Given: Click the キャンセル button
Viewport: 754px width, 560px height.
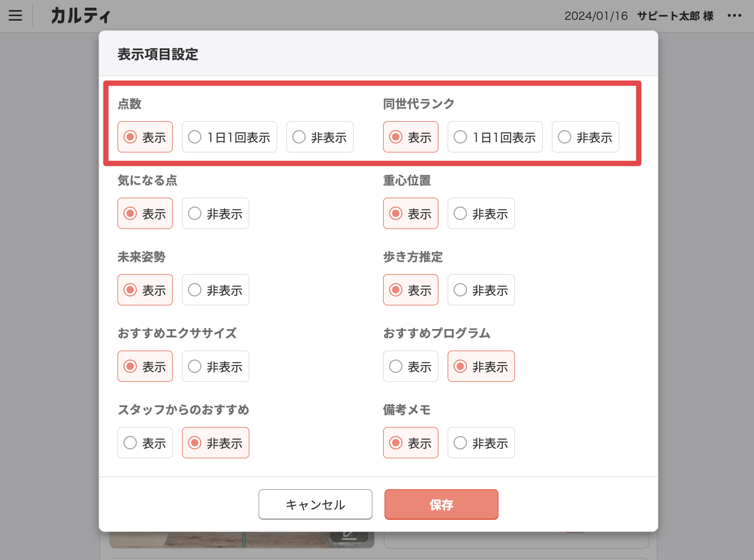Looking at the screenshot, I should [x=315, y=505].
